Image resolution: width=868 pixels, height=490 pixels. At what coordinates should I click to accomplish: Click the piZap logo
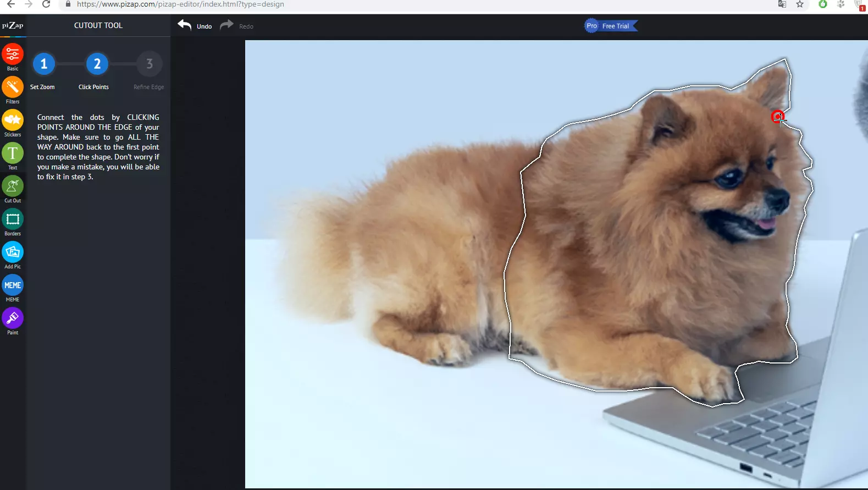[13, 25]
